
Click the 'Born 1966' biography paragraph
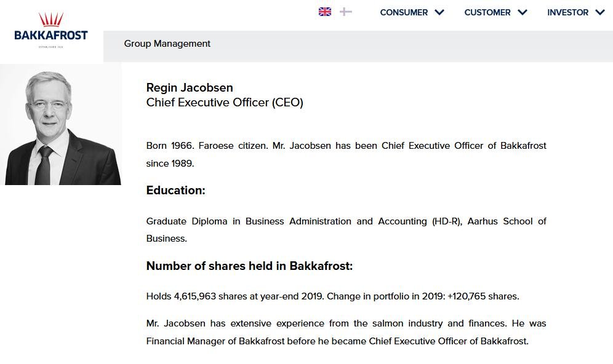[346, 154]
